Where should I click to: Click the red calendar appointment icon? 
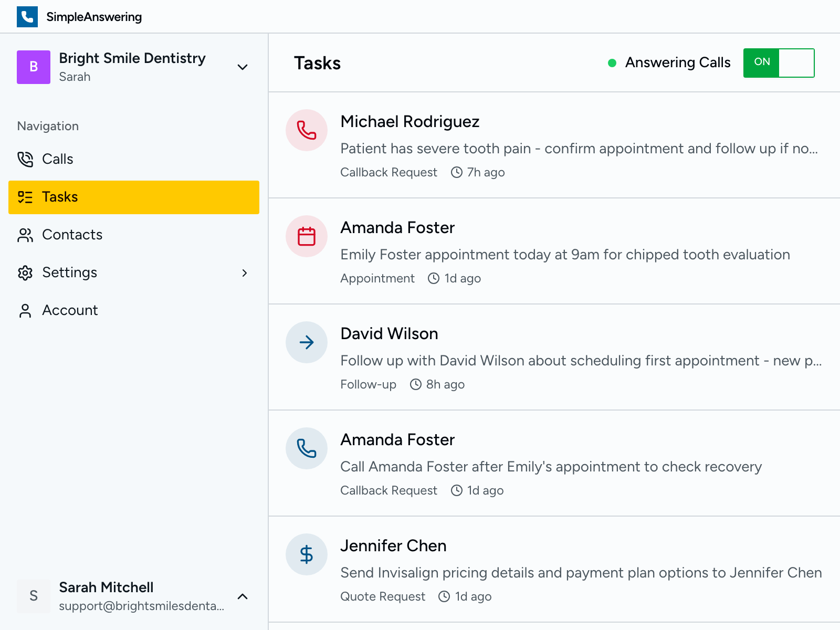point(307,236)
